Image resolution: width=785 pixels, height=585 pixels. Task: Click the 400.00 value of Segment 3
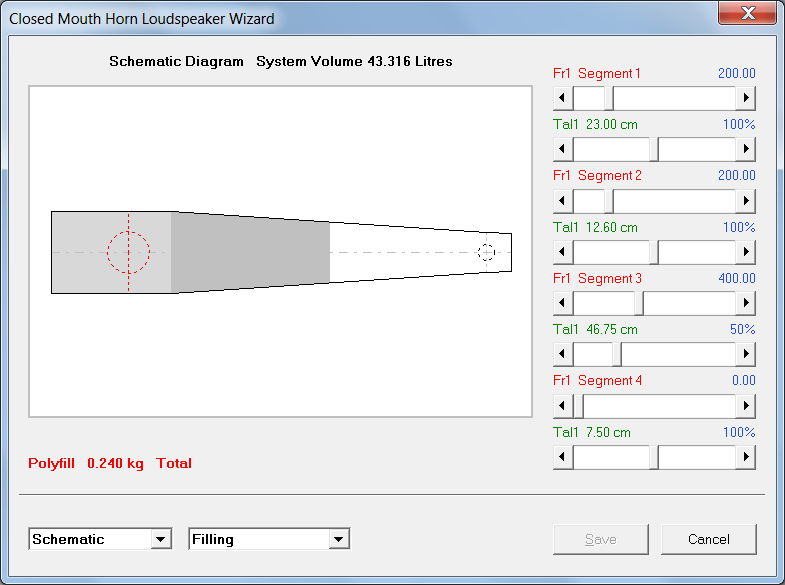tap(736, 278)
